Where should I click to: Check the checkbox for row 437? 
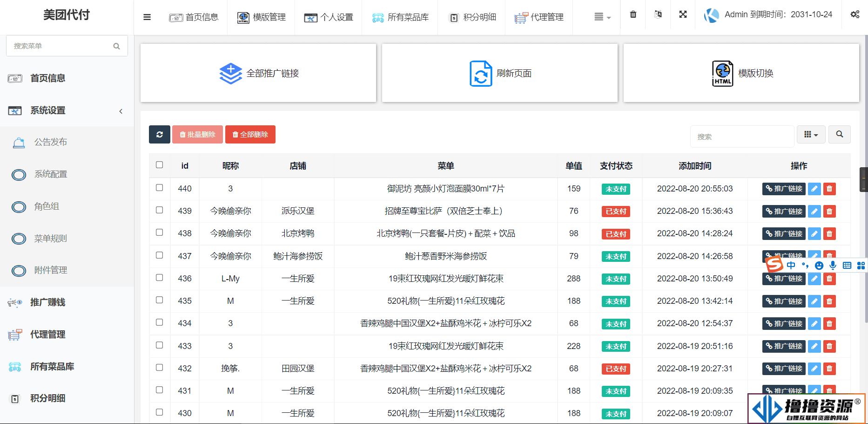tap(159, 255)
